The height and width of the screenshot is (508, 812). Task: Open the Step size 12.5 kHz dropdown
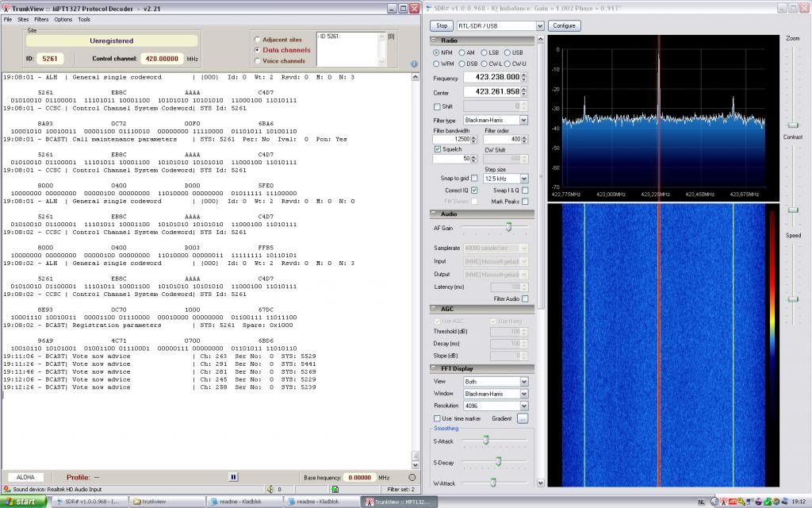click(x=524, y=179)
